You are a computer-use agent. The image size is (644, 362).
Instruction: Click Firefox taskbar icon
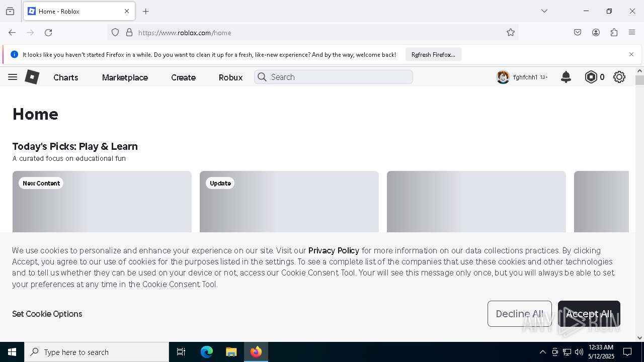point(256,352)
